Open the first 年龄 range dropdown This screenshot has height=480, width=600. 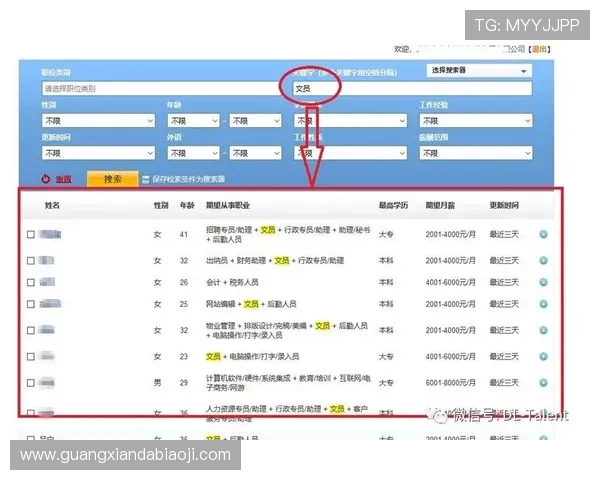tap(193, 121)
